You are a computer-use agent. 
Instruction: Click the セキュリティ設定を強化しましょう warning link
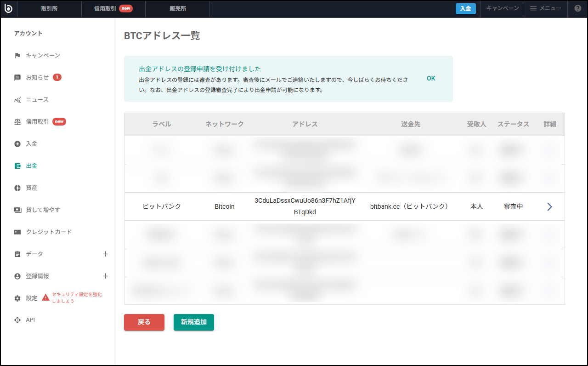coord(77,297)
